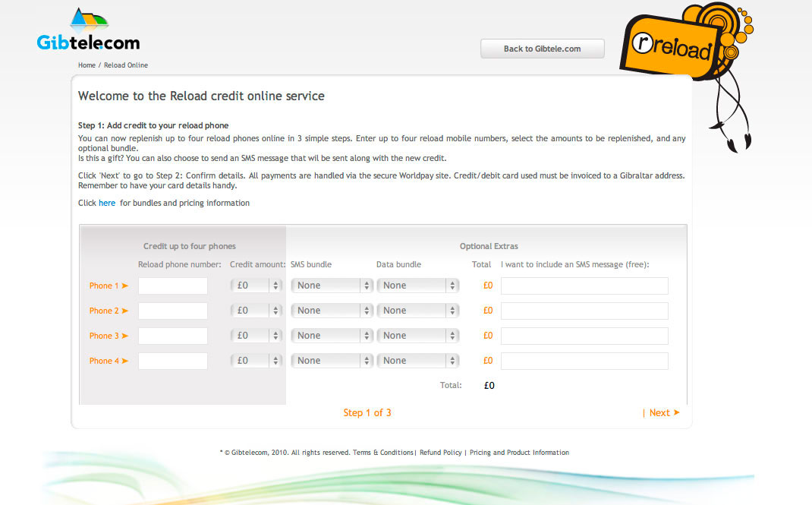
Task: Click the 'Step 1 of 3' indicator text
Action: pos(367,413)
